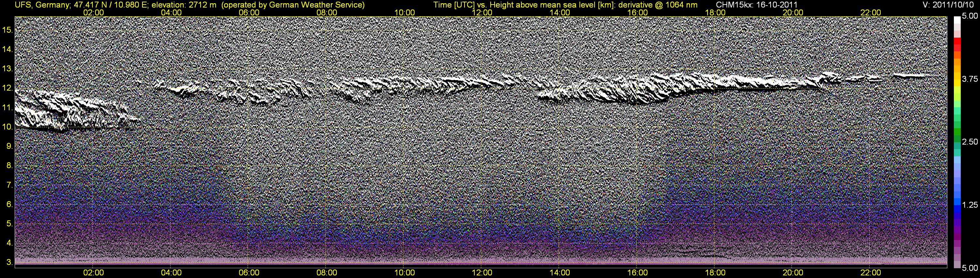Click the station title 'UFS, Germany; 47.417 N / 10.980 E'
The width and height of the screenshot is (980, 278).
(x=81, y=5)
